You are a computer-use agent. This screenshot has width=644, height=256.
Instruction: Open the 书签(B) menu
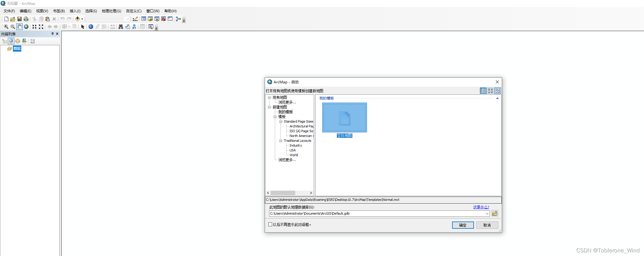point(59,11)
